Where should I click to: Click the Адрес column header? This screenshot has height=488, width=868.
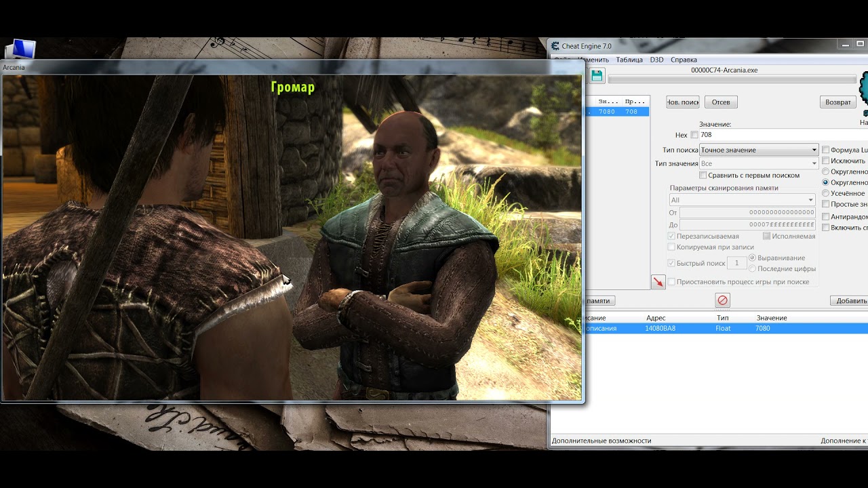coord(656,318)
